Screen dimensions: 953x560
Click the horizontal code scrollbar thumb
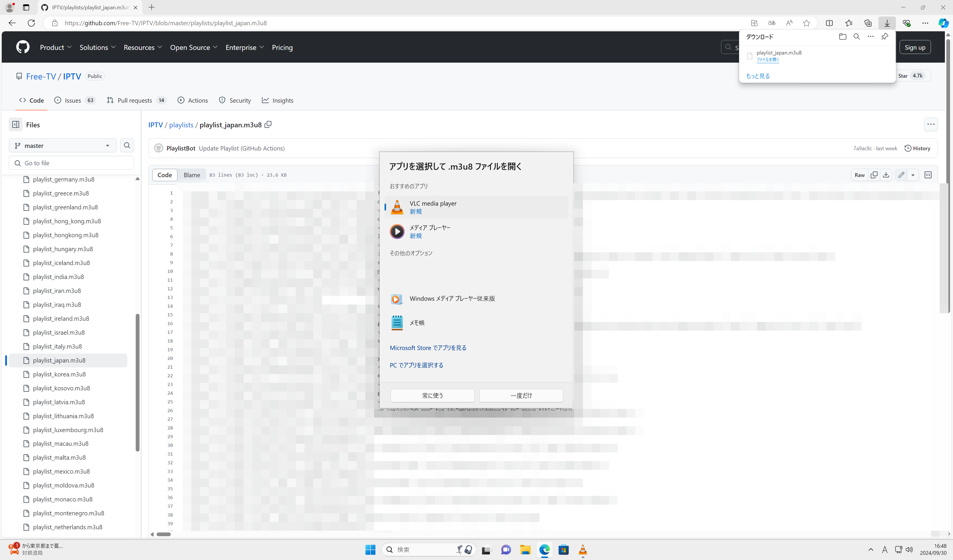click(164, 534)
